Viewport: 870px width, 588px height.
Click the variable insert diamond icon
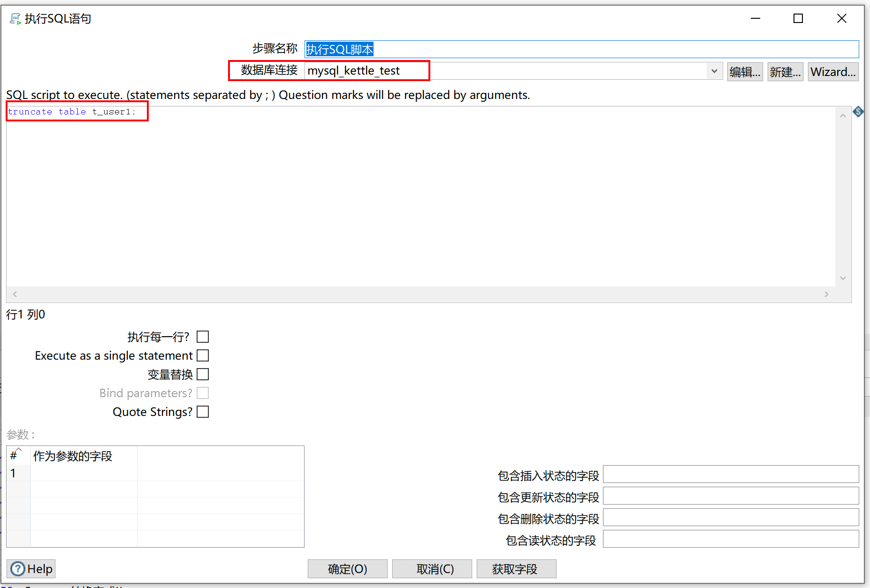click(x=858, y=112)
